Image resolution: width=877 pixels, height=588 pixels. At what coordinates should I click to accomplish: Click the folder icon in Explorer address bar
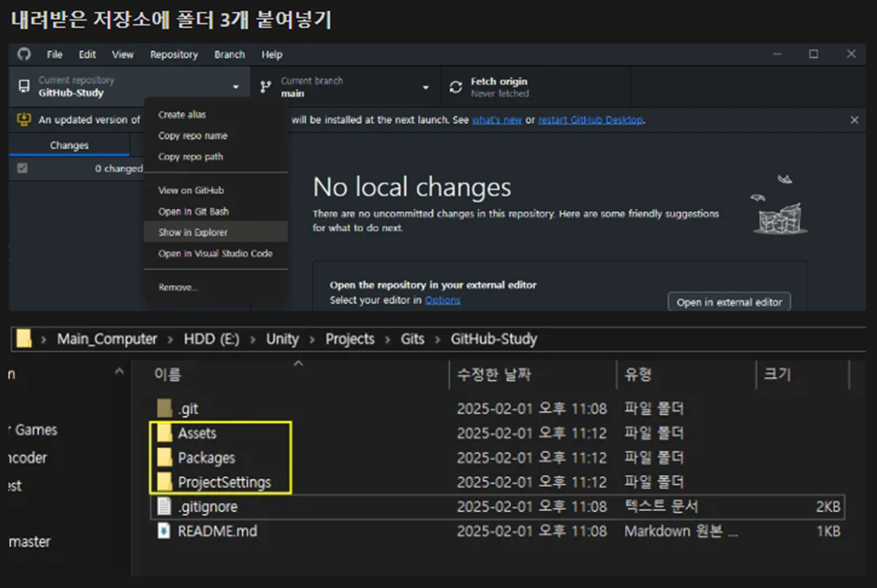24,338
